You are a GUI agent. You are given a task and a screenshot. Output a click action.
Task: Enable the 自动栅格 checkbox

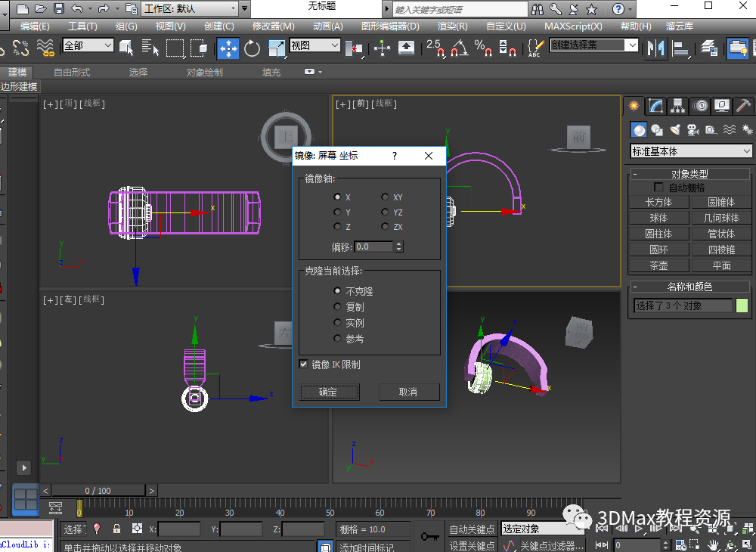point(658,188)
